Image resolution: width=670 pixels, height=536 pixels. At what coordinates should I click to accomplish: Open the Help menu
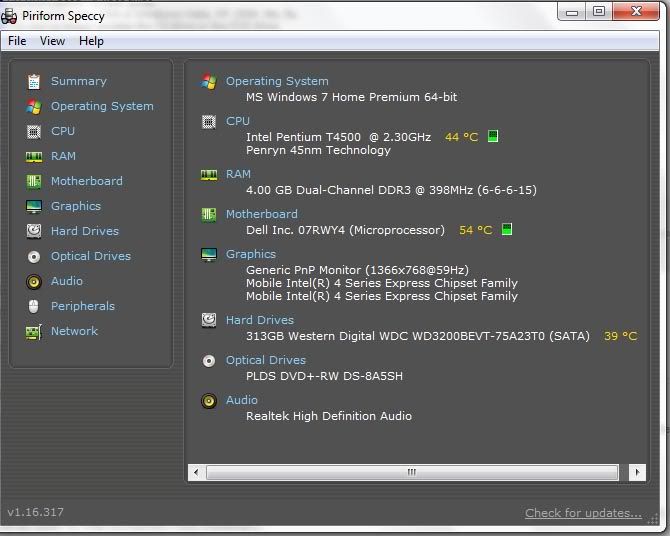[x=91, y=41]
